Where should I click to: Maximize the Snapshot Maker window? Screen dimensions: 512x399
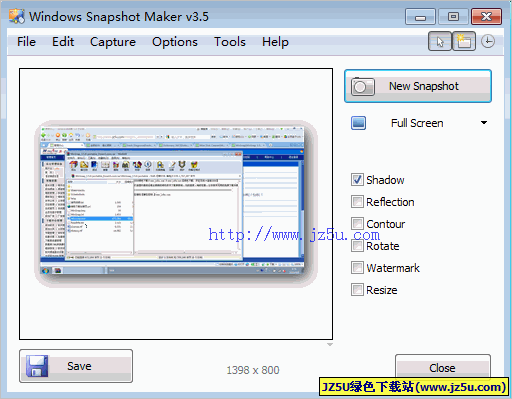(453, 17)
